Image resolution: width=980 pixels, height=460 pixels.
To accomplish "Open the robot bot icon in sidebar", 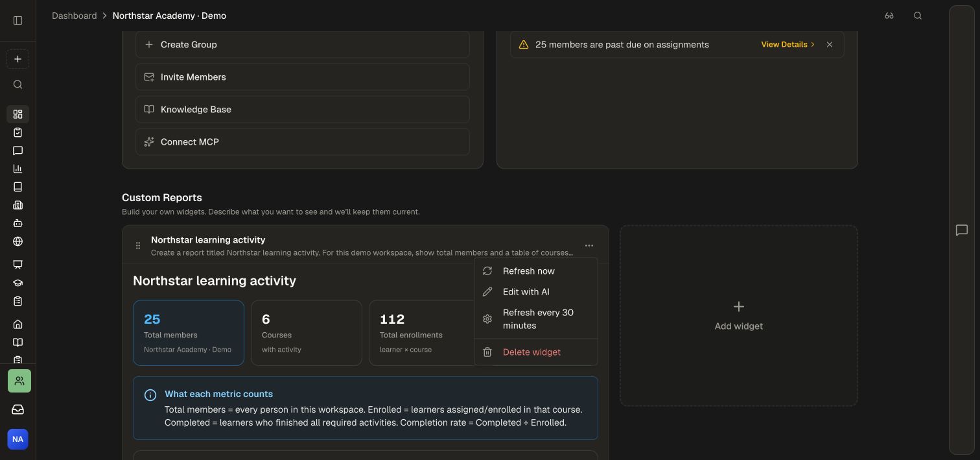I will (x=17, y=223).
